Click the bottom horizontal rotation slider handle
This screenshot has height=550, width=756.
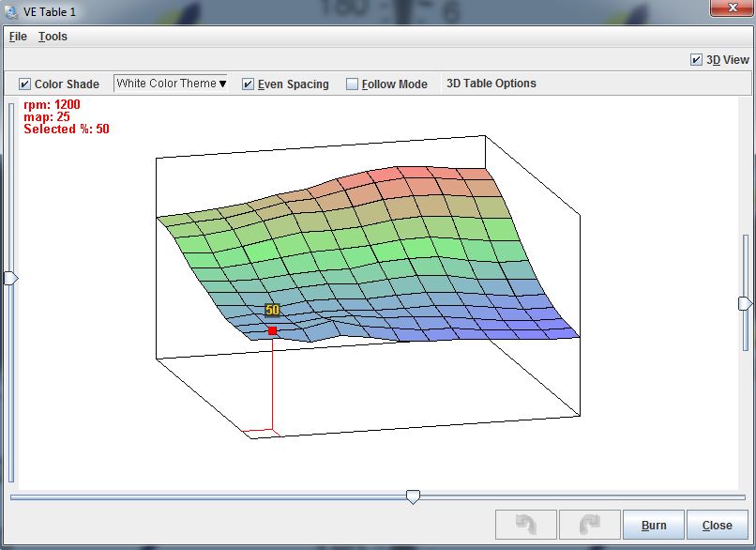(413, 497)
